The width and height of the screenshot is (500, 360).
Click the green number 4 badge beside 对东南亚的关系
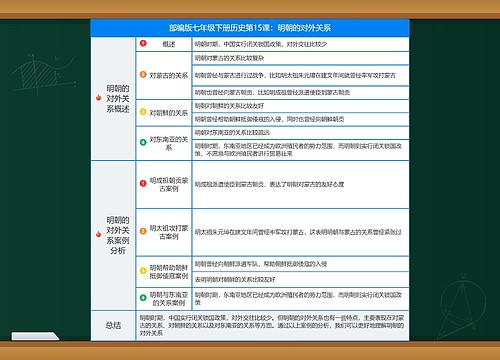coord(143,142)
